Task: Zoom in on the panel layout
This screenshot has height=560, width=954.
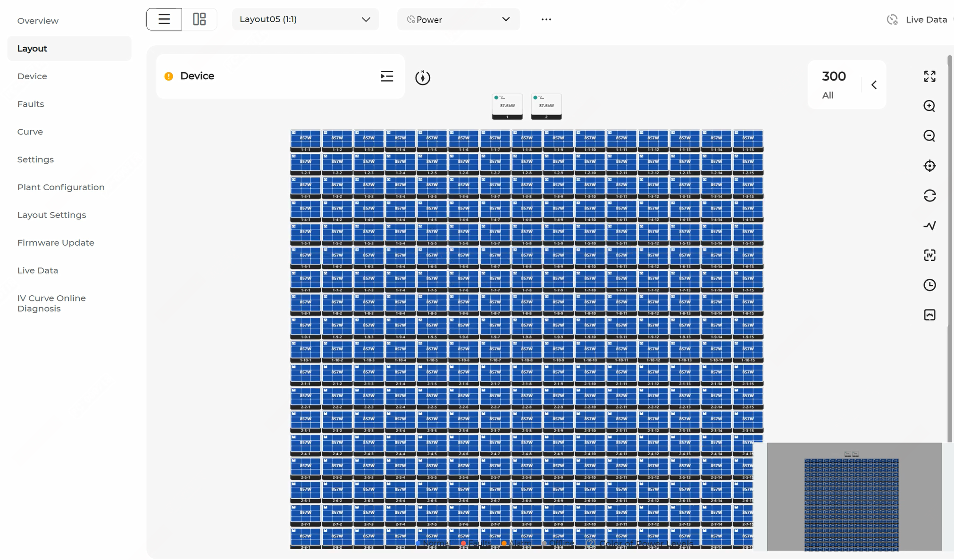Action: [x=929, y=106]
